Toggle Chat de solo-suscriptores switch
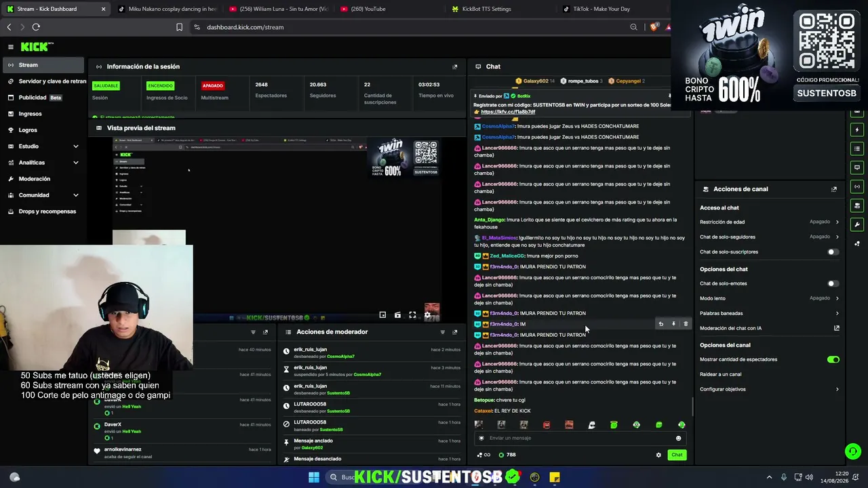 pyautogui.click(x=833, y=252)
